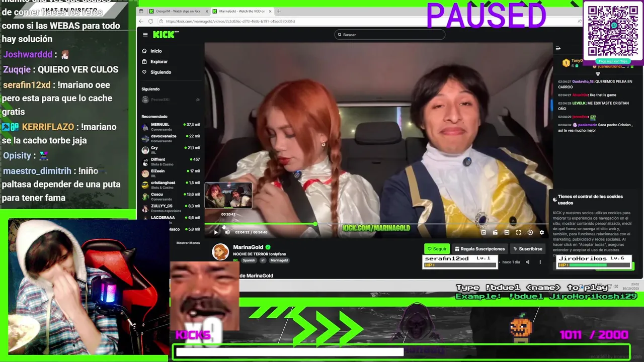Mute the video volume

[x=227, y=232]
